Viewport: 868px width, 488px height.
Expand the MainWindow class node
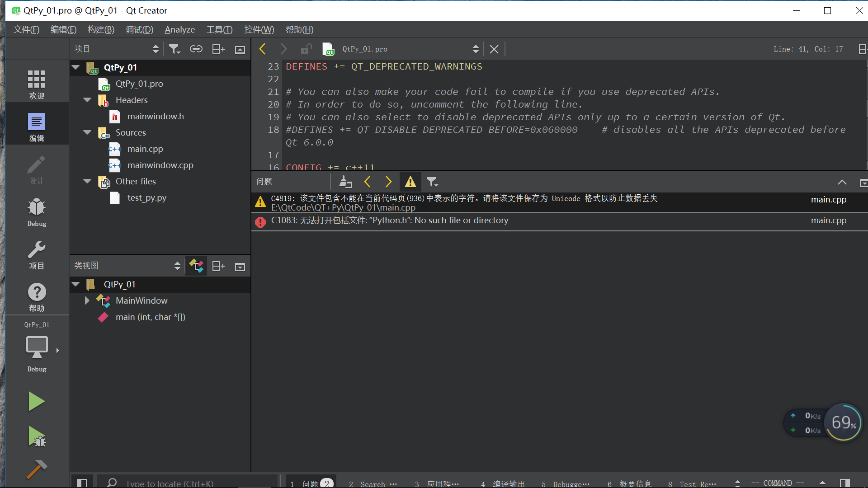coord(87,300)
